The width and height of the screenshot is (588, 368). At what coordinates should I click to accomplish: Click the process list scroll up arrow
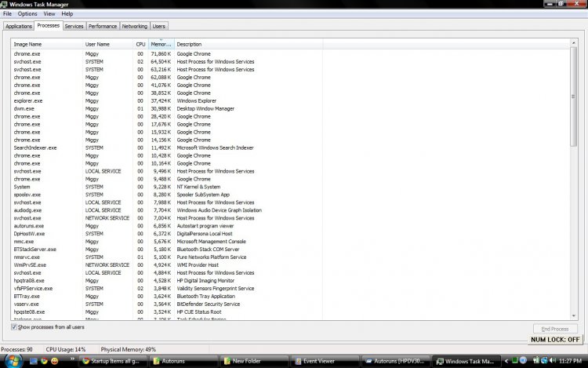[573, 43]
